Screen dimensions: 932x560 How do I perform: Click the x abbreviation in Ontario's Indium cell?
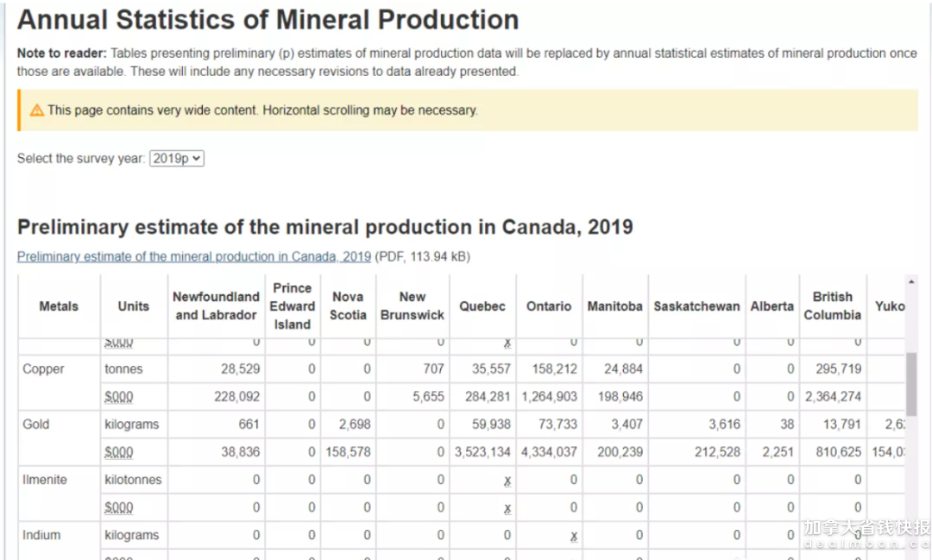[573, 536]
